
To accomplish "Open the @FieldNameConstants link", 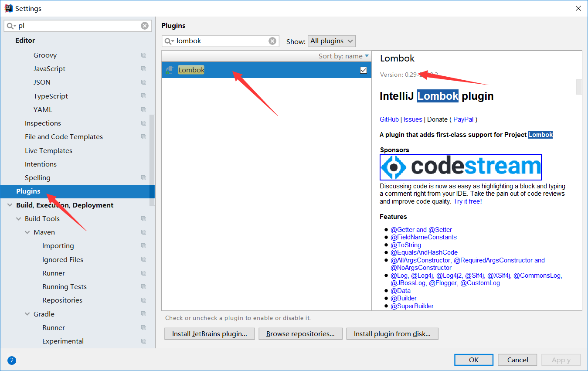I will pyautogui.click(x=424, y=237).
